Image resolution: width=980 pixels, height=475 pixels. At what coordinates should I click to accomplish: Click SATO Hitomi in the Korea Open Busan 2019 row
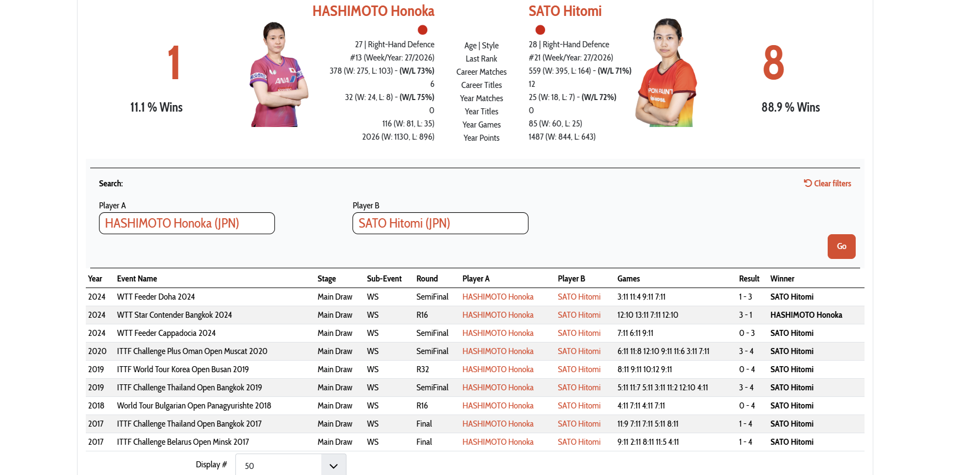pos(579,369)
